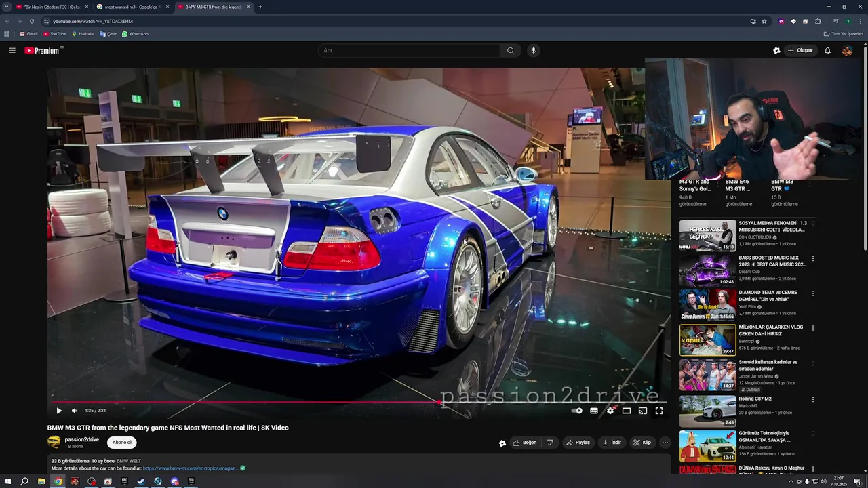868x488 pixels.
Task: Open options for 'SOSYAL MEDYA FENOMENİ' video
Action: pyautogui.click(x=812, y=224)
